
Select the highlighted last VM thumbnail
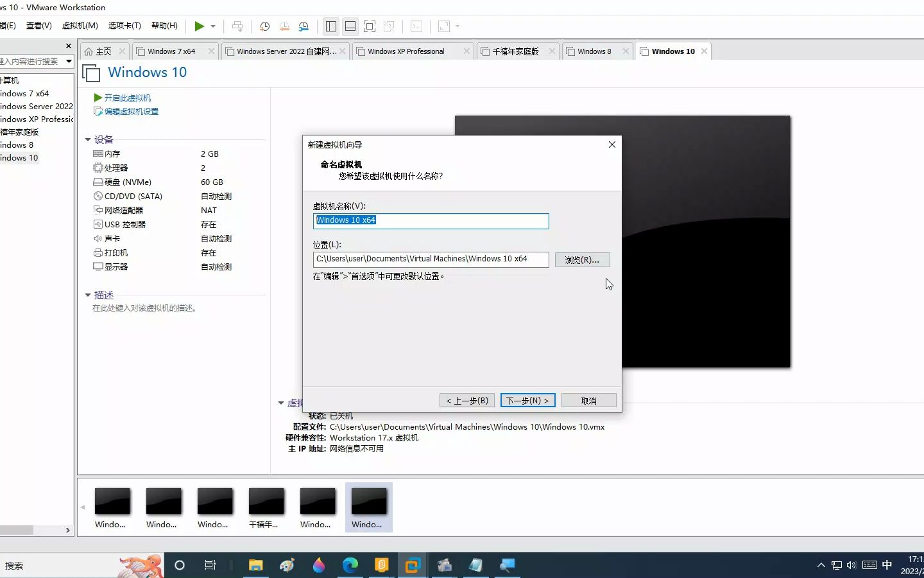pyautogui.click(x=369, y=507)
